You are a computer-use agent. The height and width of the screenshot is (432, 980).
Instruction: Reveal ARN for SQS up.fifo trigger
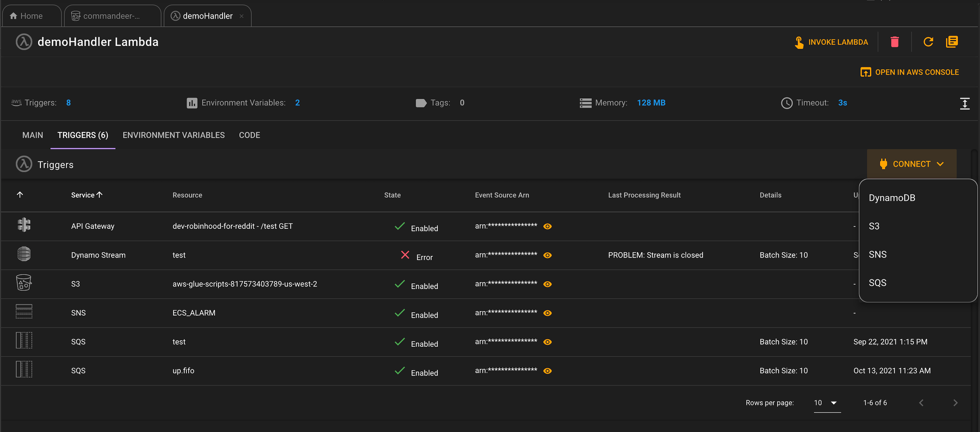pyautogui.click(x=548, y=371)
